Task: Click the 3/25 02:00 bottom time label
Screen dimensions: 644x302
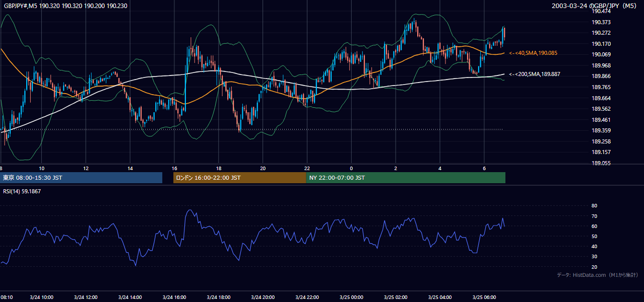Action: [396, 297]
